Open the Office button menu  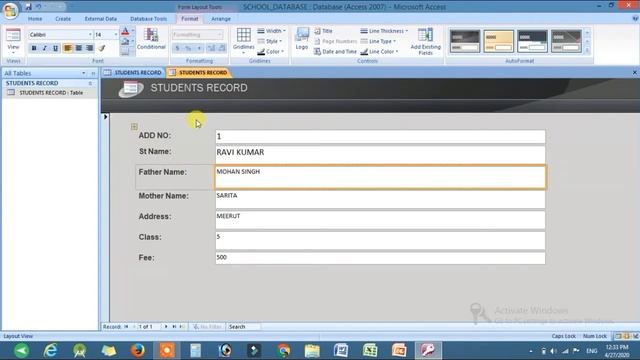click(x=10, y=10)
